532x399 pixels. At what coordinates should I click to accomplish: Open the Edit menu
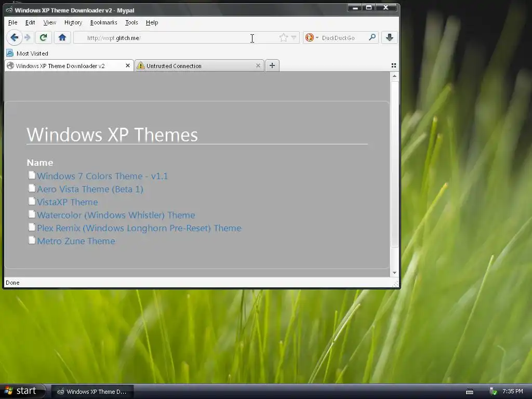[30, 22]
